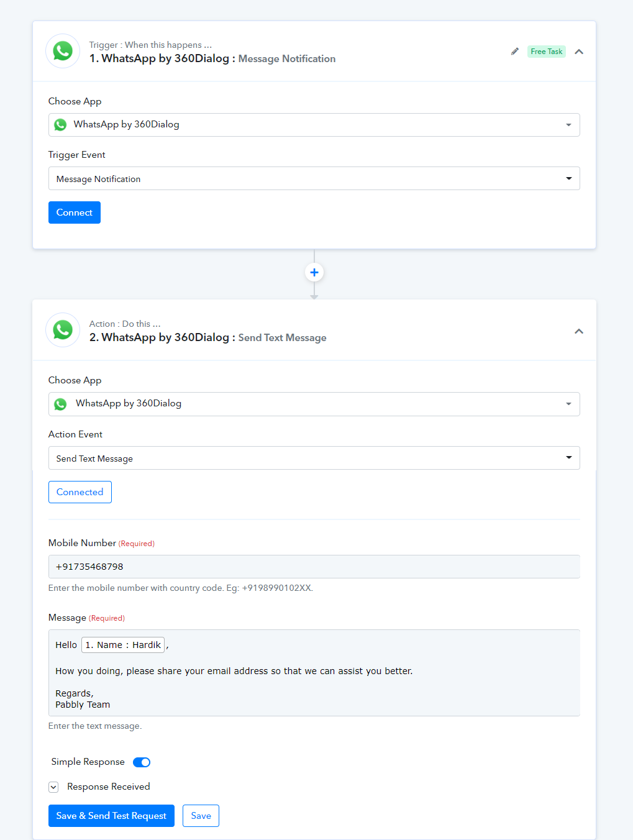Click the 'Simple Response' label
The image size is (633, 840).
[88, 762]
